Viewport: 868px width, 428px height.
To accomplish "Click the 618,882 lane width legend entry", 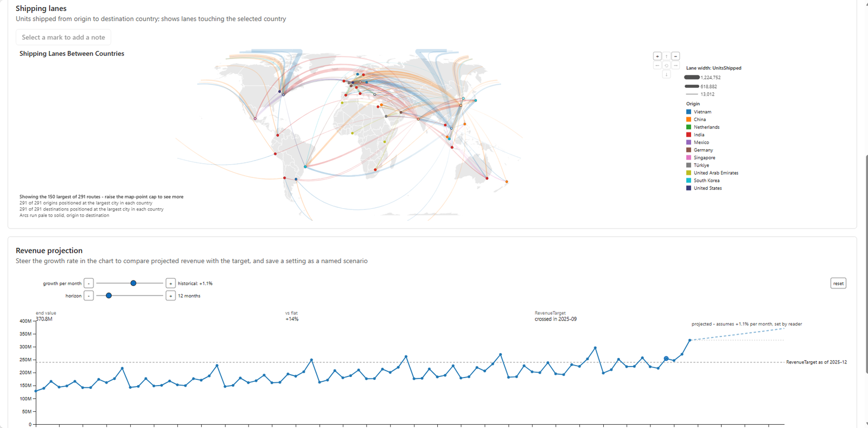I will 701,86.
